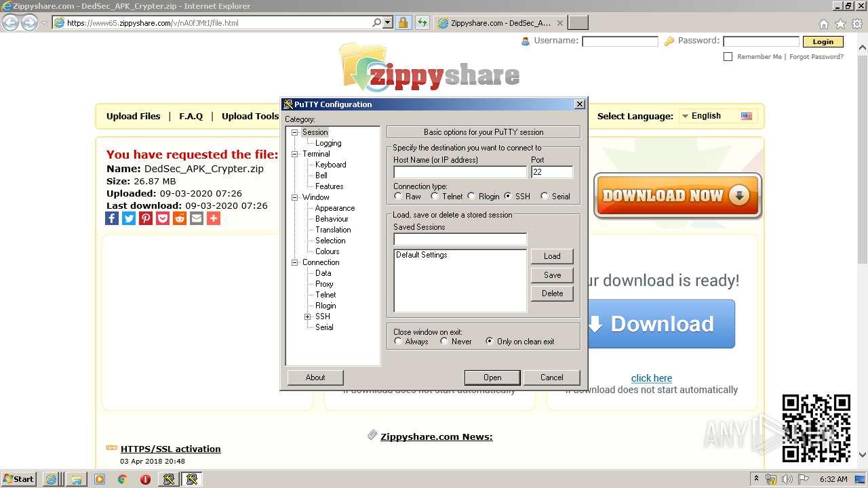Share file on Pinterest icon
The width and height of the screenshot is (868, 488).
pyautogui.click(x=146, y=218)
